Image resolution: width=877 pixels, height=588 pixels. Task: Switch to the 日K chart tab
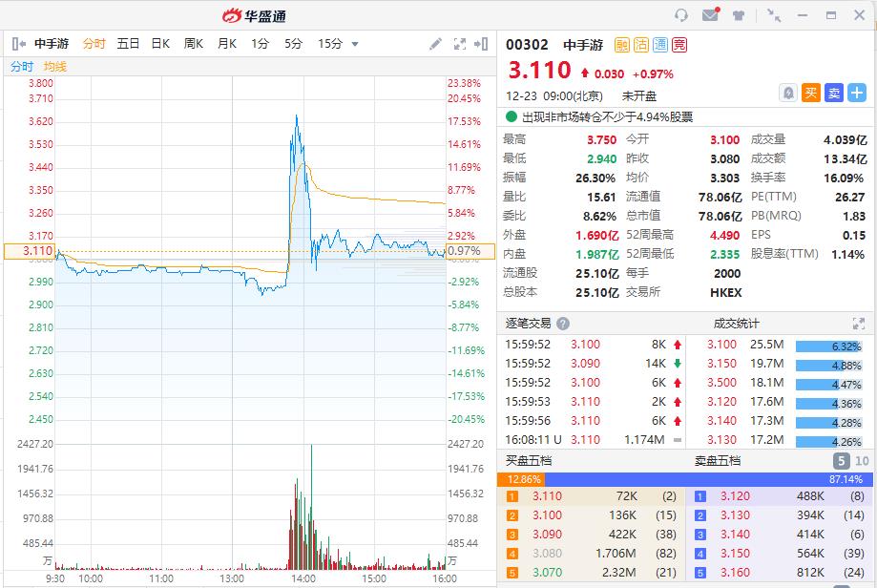pyautogui.click(x=160, y=44)
